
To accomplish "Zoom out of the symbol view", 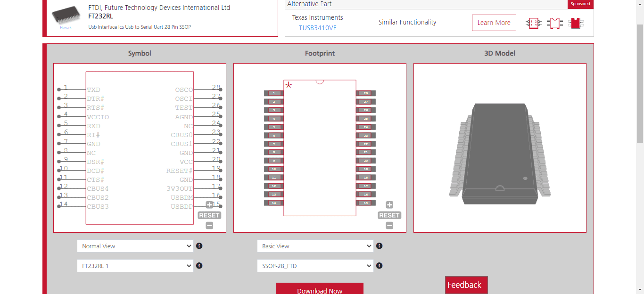I will click(x=209, y=226).
